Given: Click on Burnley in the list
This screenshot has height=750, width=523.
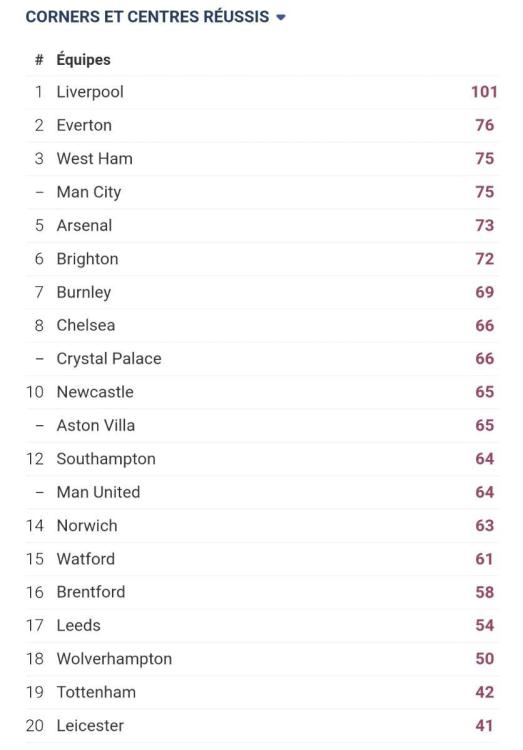Looking at the screenshot, I should click(84, 292).
